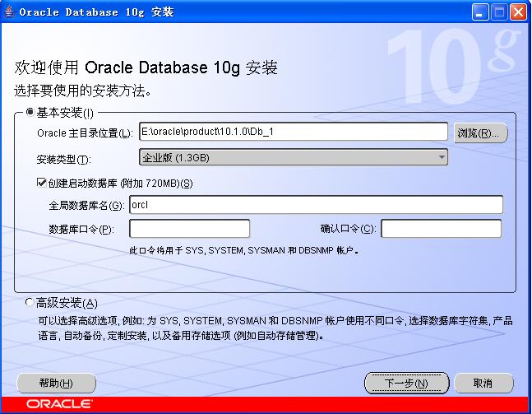Click the 选择要使用的安装方法 text
The width and height of the screenshot is (532, 414).
click(x=82, y=91)
